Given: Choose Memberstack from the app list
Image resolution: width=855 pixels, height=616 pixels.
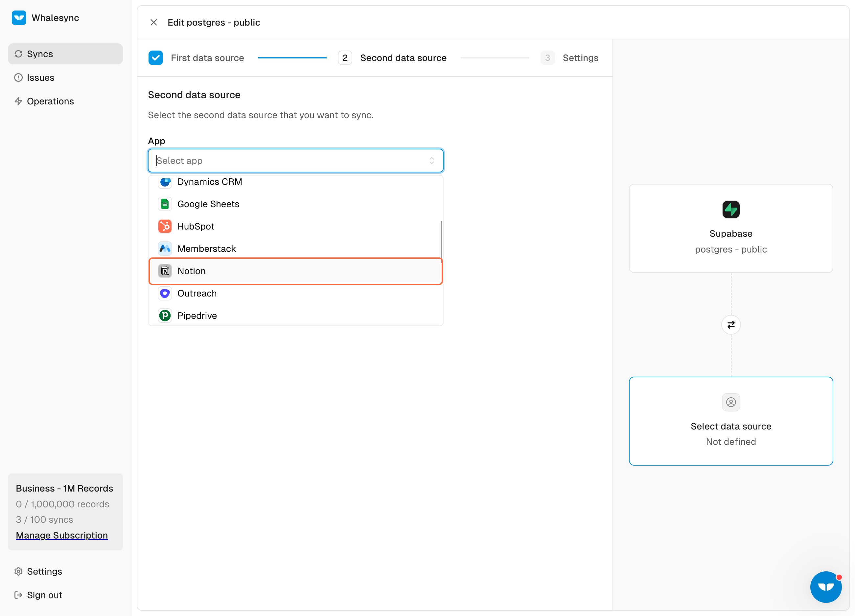Looking at the screenshot, I should click(x=295, y=248).
